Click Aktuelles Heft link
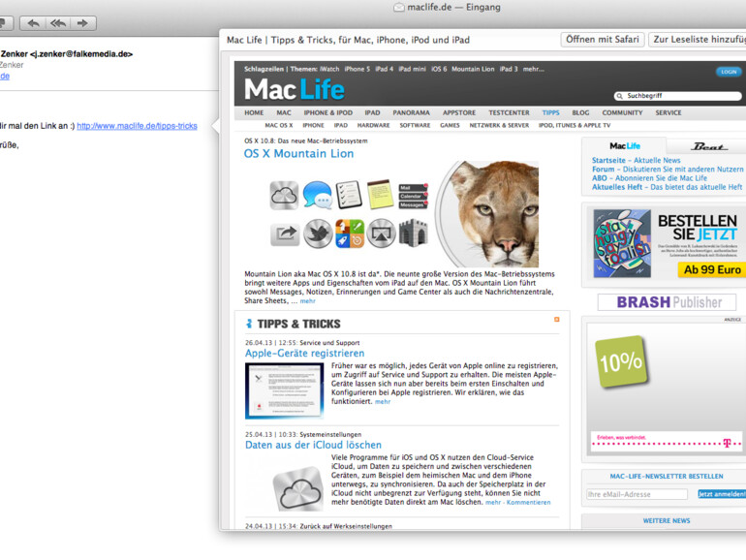The image size is (746, 560). click(667, 187)
